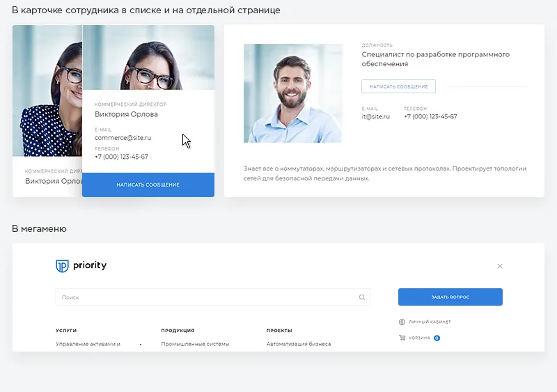
Task: Open the Промышленные системы link
Action: pyautogui.click(x=195, y=344)
